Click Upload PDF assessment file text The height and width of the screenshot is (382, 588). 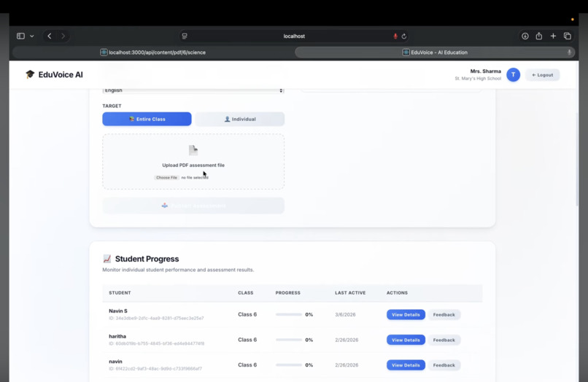click(193, 165)
